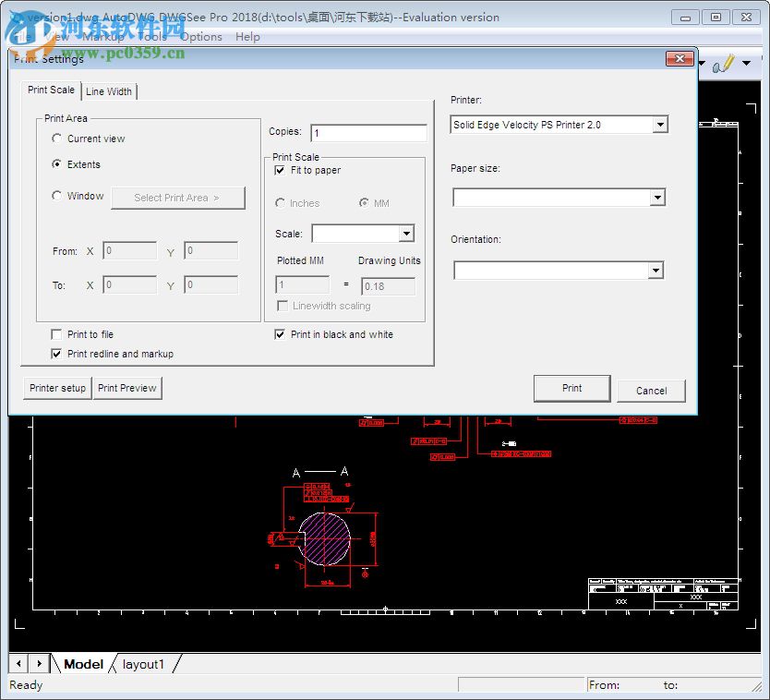Open the Help menu

pyautogui.click(x=247, y=37)
